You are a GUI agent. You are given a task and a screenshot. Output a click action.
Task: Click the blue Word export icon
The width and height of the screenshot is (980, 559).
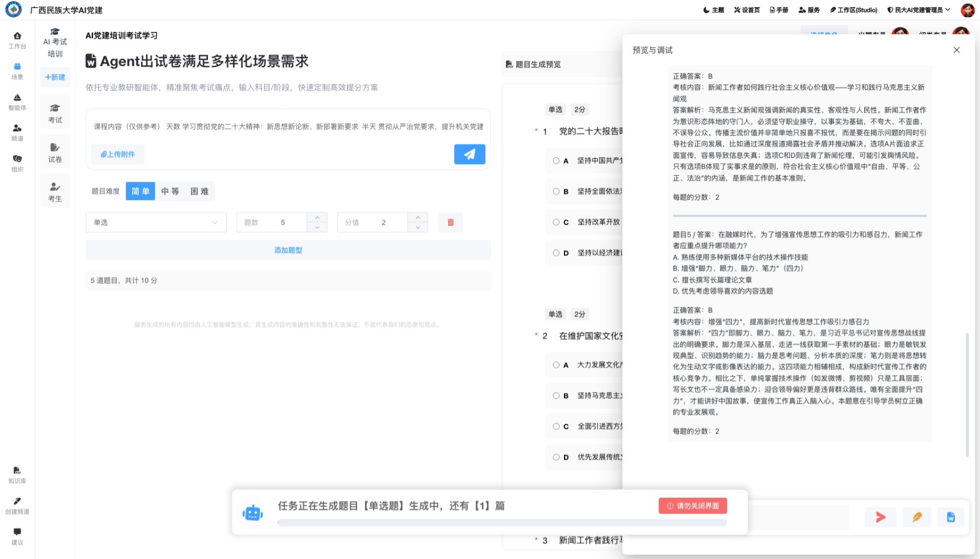tap(951, 517)
